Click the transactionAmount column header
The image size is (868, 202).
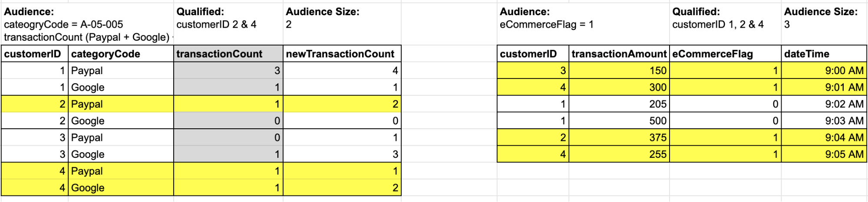click(x=619, y=54)
